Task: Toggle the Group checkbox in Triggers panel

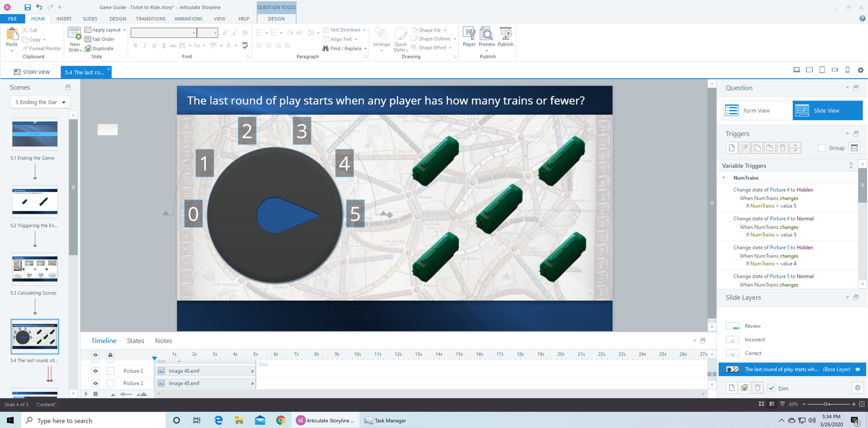Action: (x=821, y=148)
